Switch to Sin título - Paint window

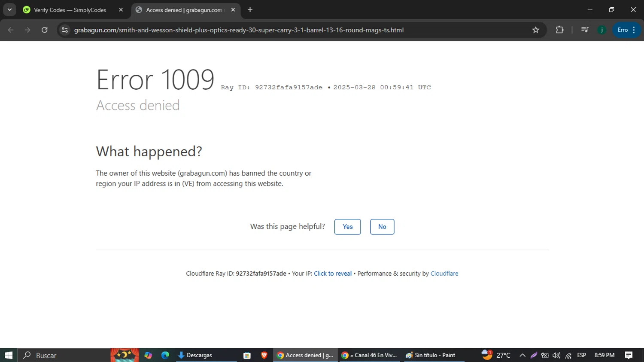(x=434, y=355)
